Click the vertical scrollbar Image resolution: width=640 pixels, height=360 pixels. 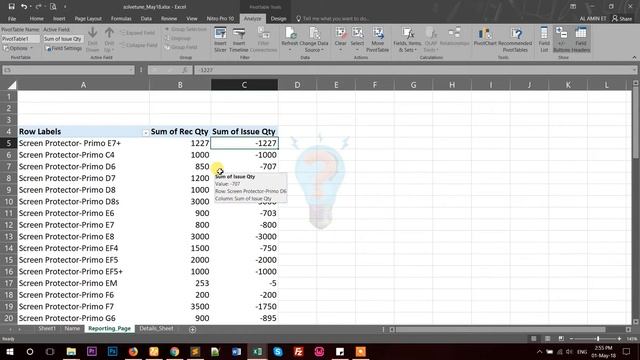point(636,122)
